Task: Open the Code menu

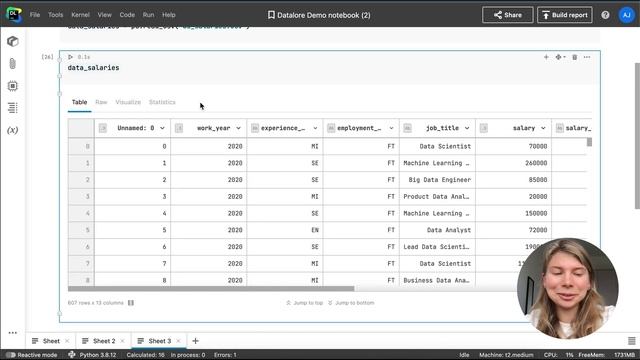Action: pyautogui.click(x=127, y=15)
